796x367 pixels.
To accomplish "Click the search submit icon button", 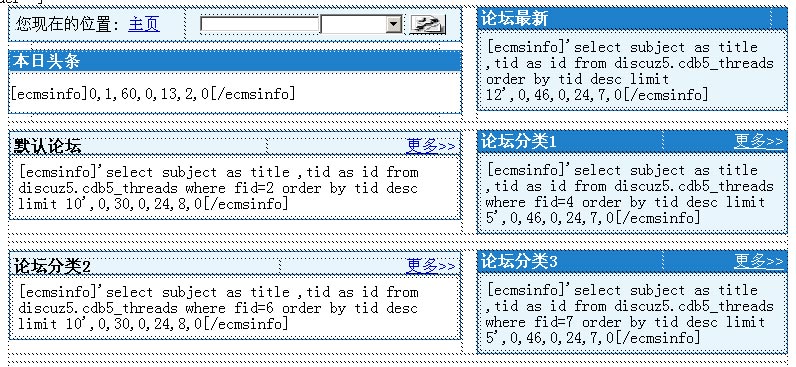I will pos(427,24).
